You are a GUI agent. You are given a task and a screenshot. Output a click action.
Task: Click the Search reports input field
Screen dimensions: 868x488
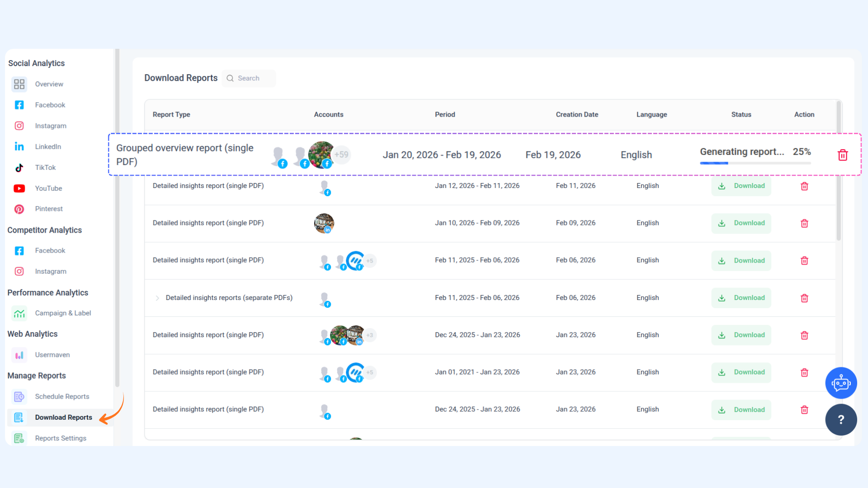pos(249,78)
